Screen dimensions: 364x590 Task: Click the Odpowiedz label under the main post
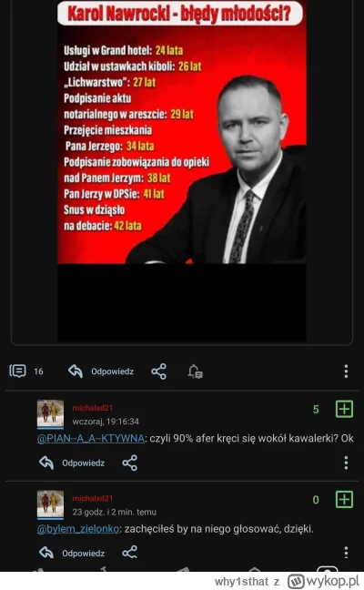point(113,371)
